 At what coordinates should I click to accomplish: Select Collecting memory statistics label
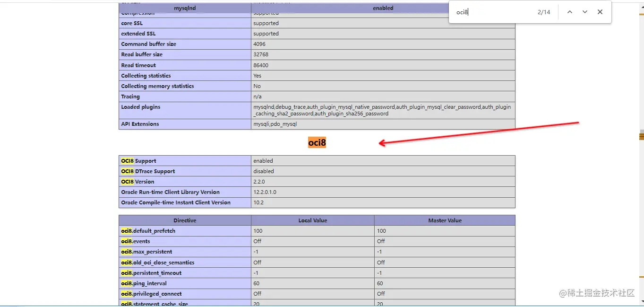pos(157,86)
